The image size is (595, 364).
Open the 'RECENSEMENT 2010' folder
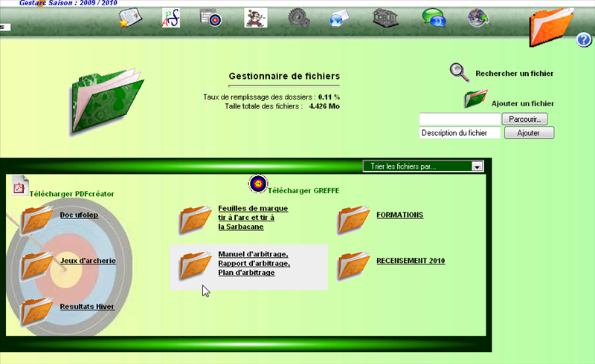pos(411,261)
